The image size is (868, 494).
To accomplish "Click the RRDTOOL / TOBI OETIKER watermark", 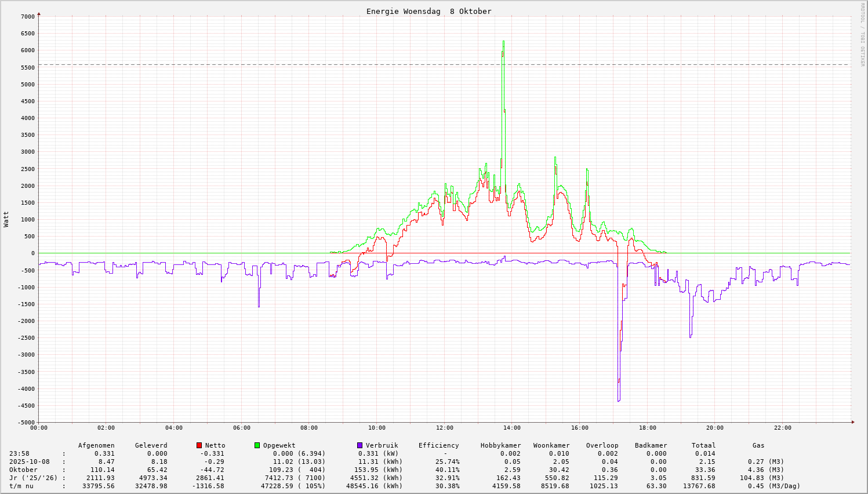I will [x=862, y=34].
